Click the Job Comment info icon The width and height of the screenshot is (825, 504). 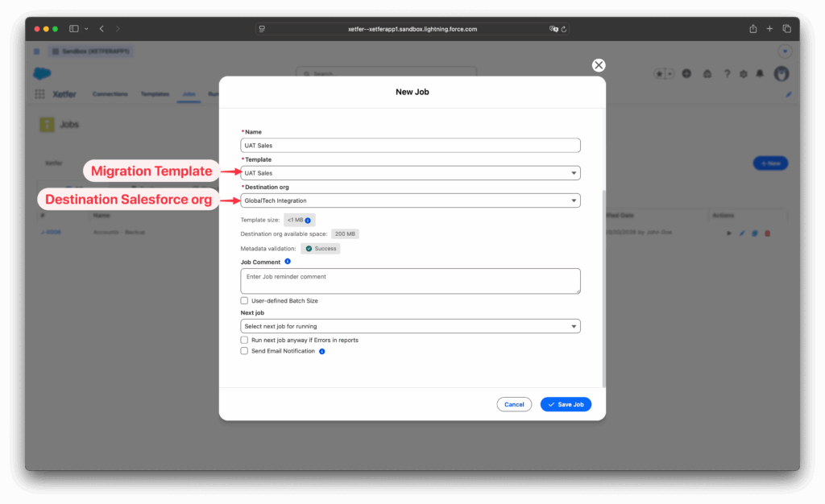[x=288, y=261]
